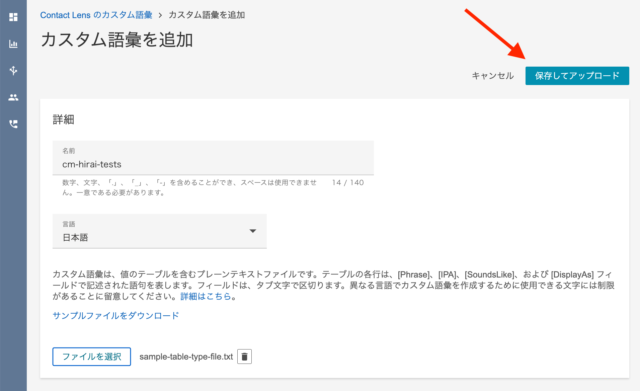
Task: Click the キャンセル button
Action: [x=493, y=76]
